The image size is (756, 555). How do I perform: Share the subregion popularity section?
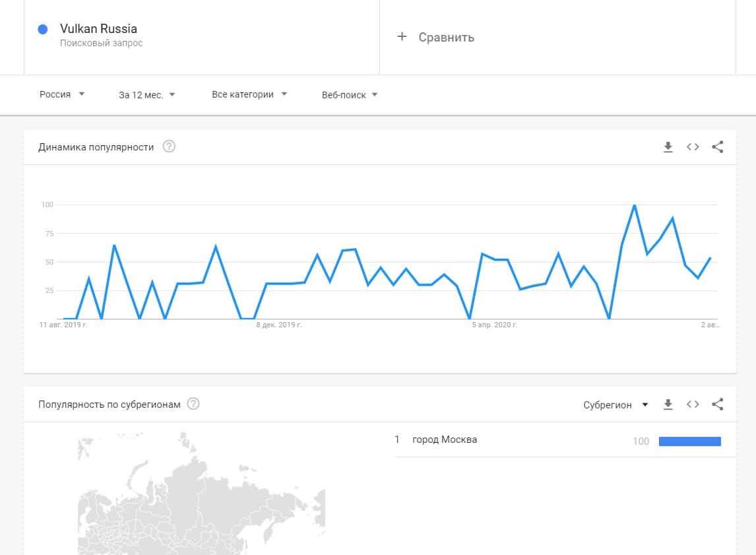[718, 405]
